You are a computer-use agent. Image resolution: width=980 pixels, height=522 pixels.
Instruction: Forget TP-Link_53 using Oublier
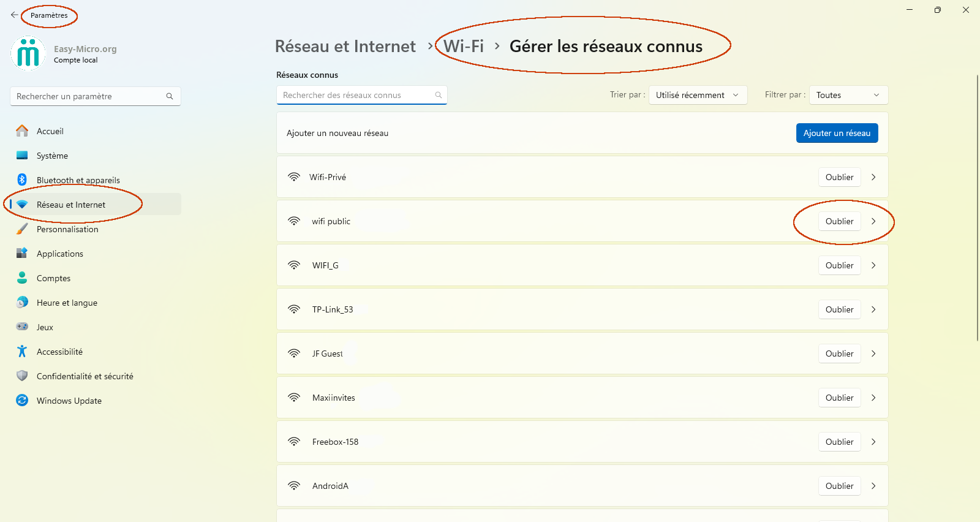(839, 309)
